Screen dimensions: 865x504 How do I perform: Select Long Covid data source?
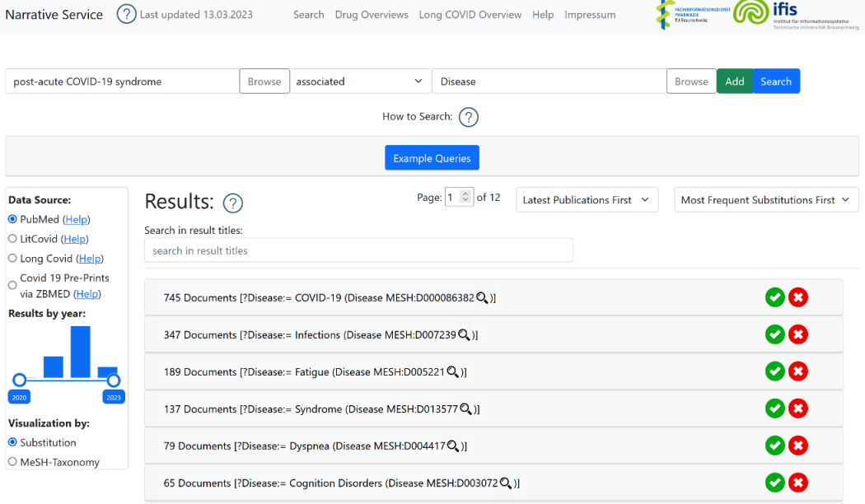(12, 259)
